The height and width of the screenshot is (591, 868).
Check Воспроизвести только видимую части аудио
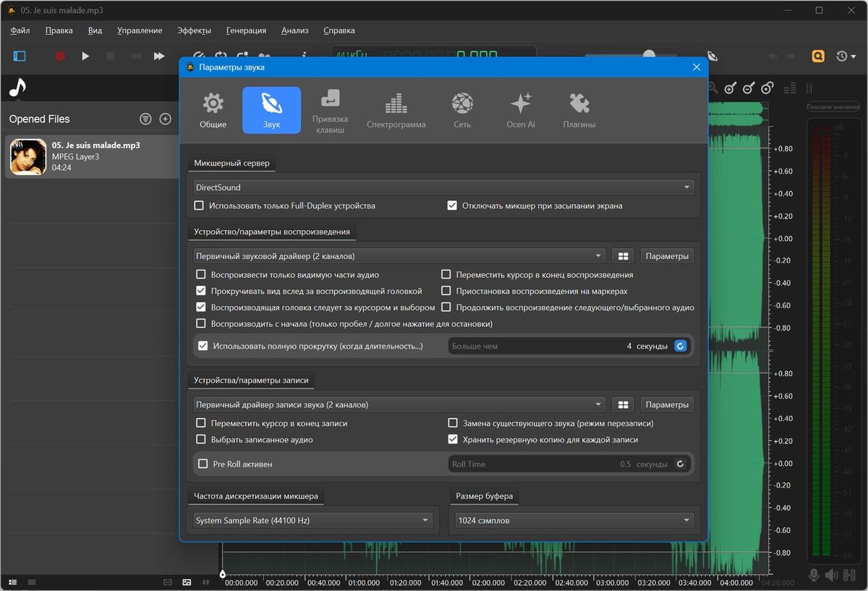coord(201,275)
